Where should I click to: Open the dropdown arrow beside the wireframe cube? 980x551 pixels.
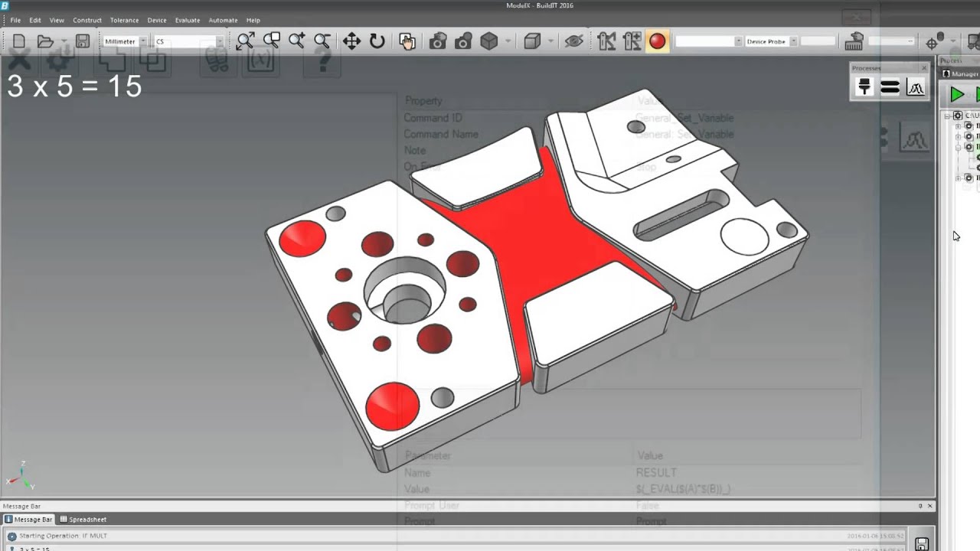click(x=550, y=41)
